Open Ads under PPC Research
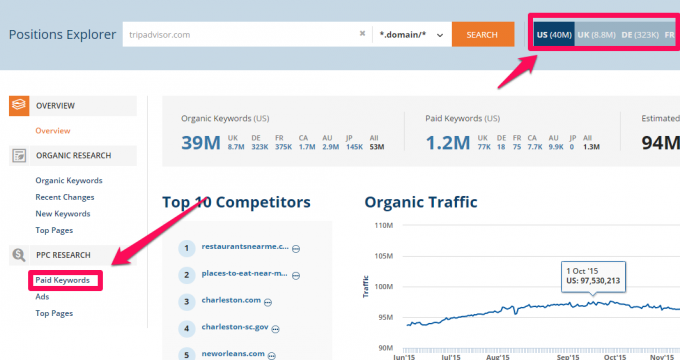The width and height of the screenshot is (680, 360). [x=42, y=297]
